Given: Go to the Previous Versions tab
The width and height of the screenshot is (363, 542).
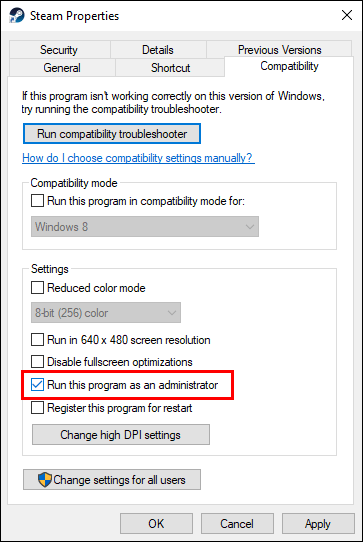Looking at the screenshot, I should [279, 49].
